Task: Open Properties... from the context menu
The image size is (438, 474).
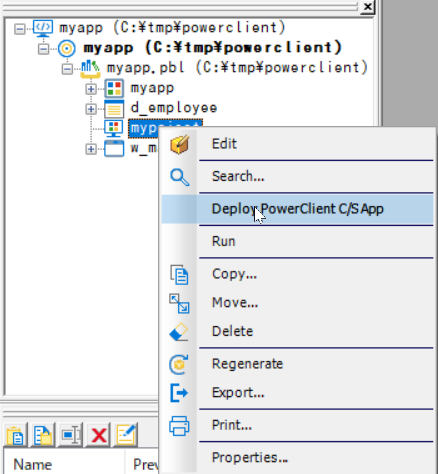Action: click(297, 457)
